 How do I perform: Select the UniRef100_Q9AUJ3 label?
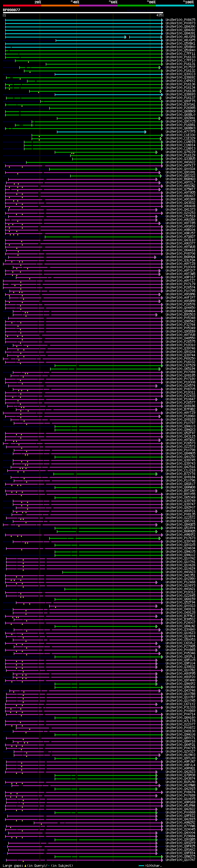tap(180, 426)
